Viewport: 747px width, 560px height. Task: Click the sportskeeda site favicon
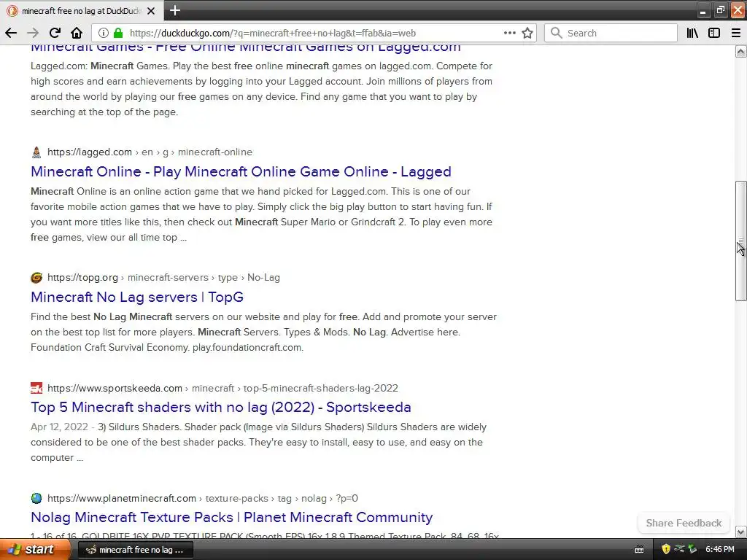(x=36, y=388)
